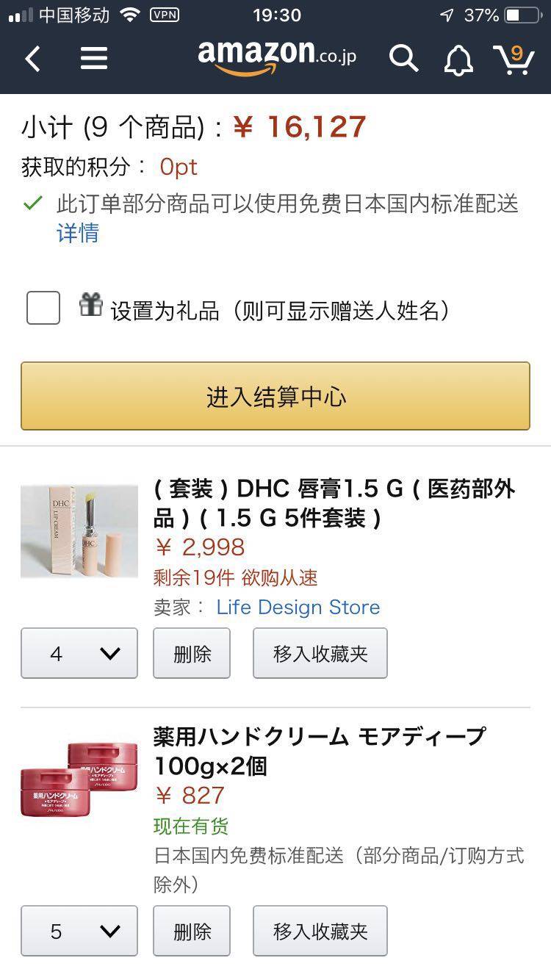Click 进入结算中心 checkout button
The height and width of the screenshot is (980, 551).
click(x=275, y=396)
